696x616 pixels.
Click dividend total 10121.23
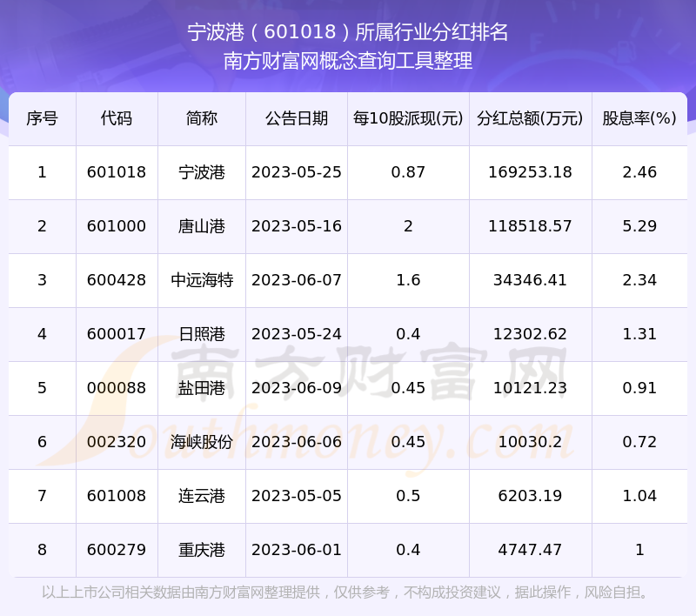[x=530, y=388]
